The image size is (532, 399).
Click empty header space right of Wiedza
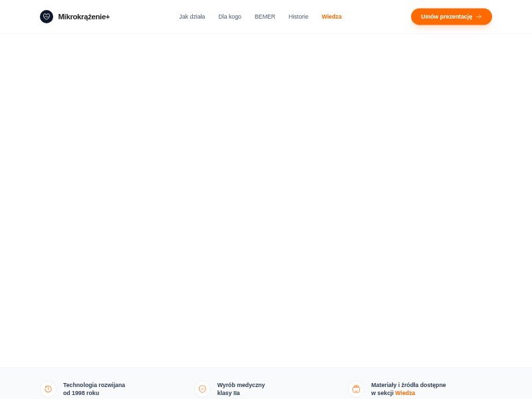click(x=376, y=17)
